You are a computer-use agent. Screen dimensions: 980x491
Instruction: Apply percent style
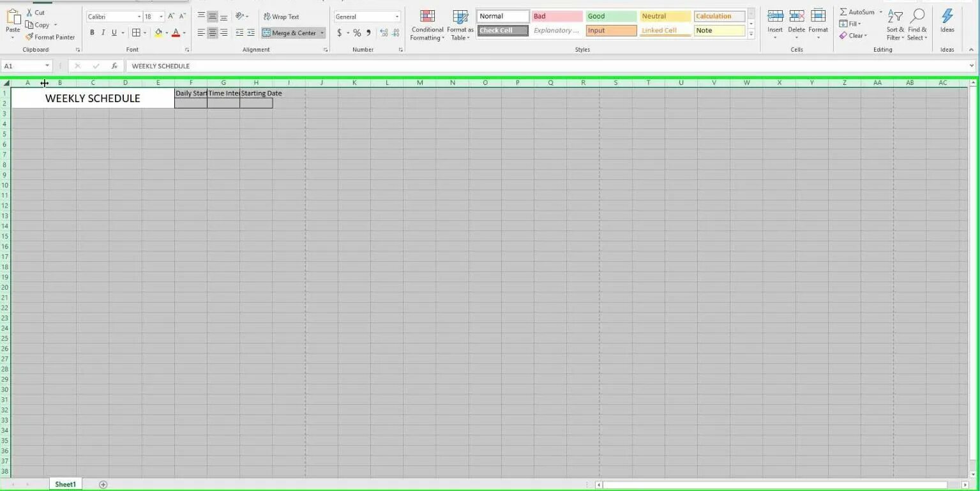(x=357, y=33)
